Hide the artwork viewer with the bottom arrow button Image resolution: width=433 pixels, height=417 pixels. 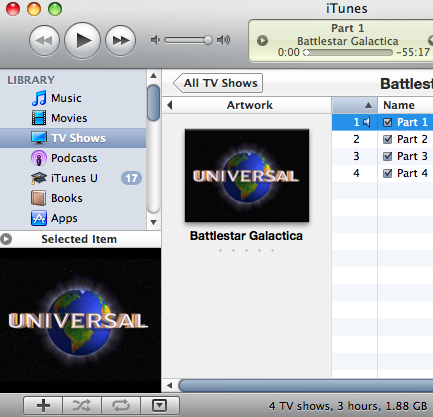pyautogui.click(x=160, y=406)
